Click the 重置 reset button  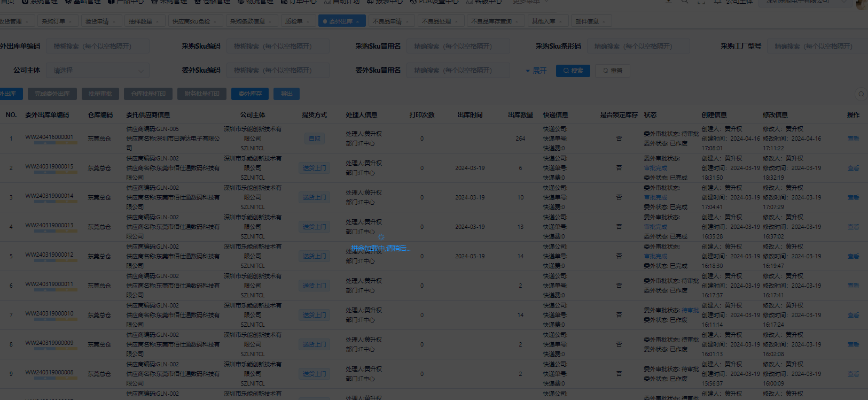coord(613,71)
